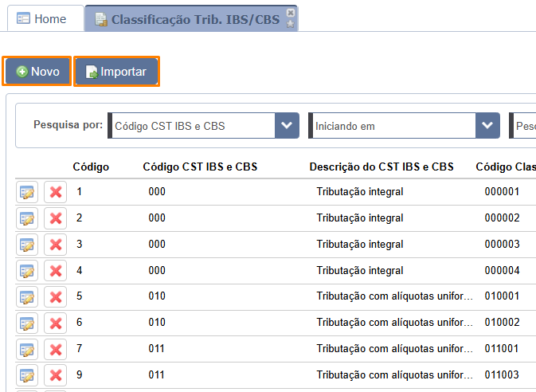
Task: Click the Importar button
Action: click(116, 72)
